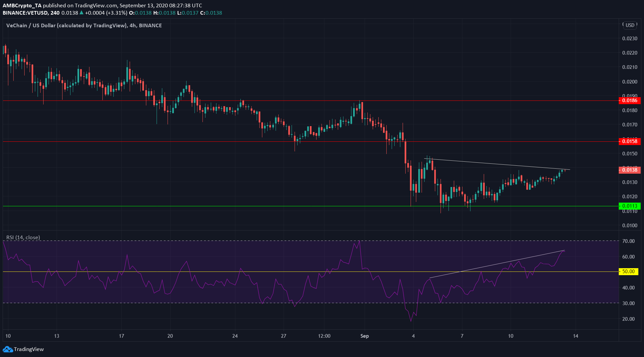The width and height of the screenshot is (644, 357).
Task: Click the 0.0100 price axis value
Action: (630, 226)
